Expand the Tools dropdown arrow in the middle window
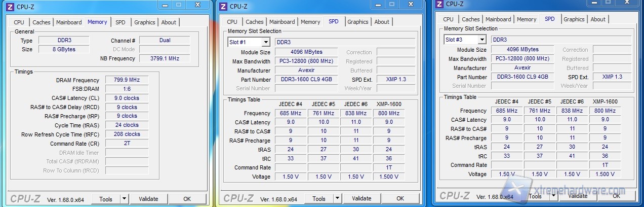 [338, 198]
